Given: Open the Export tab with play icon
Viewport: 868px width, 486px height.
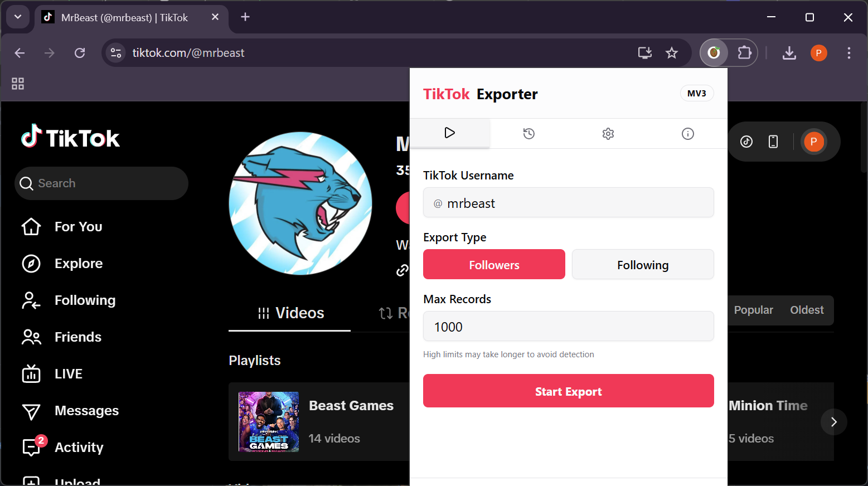Looking at the screenshot, I should pos(450,133).
